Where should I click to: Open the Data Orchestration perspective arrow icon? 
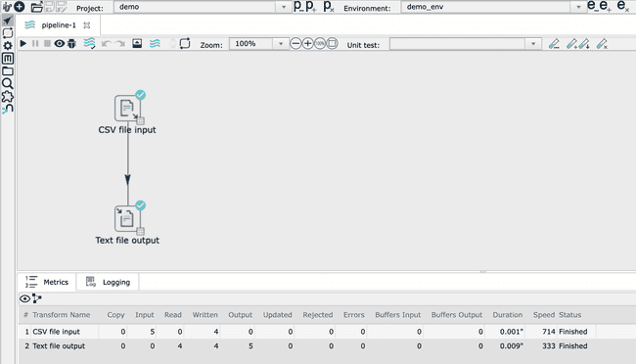tap(8, 21)
